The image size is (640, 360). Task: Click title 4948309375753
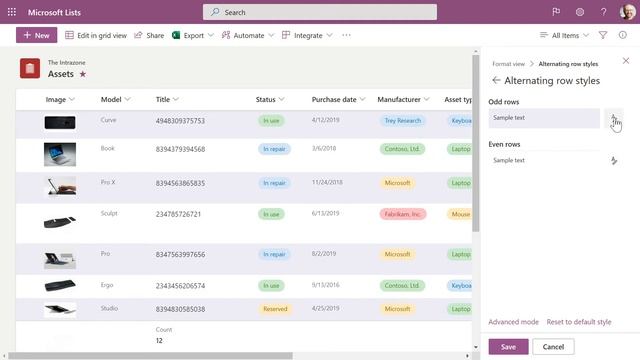[x=180, y=121]
